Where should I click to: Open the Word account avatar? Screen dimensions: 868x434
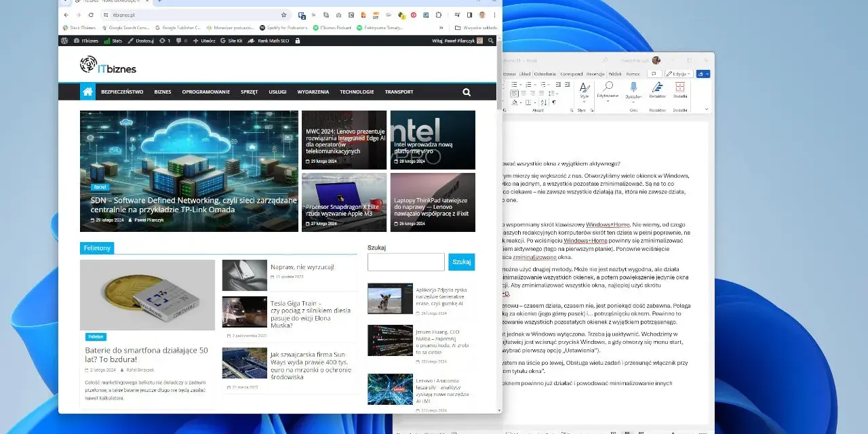click(x=656, y=60)
